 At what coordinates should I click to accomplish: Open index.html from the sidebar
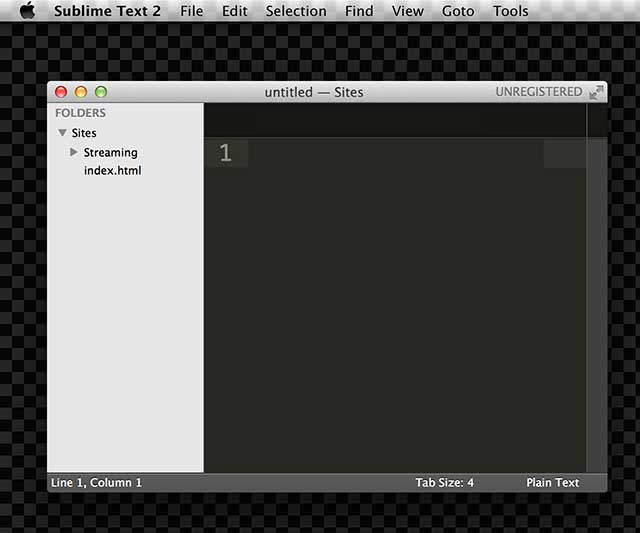click(112, 171)
